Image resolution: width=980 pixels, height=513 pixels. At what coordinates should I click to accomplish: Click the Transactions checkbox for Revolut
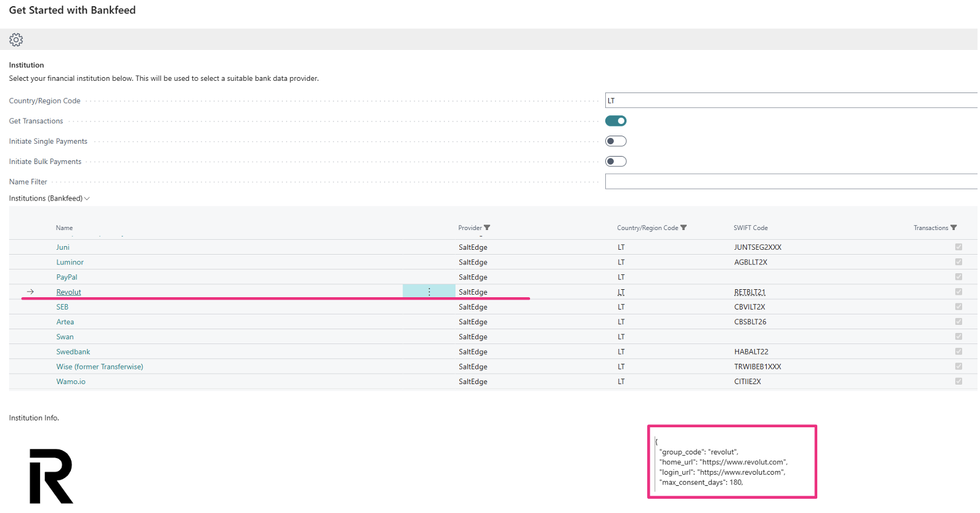click(x=958, y=292)
